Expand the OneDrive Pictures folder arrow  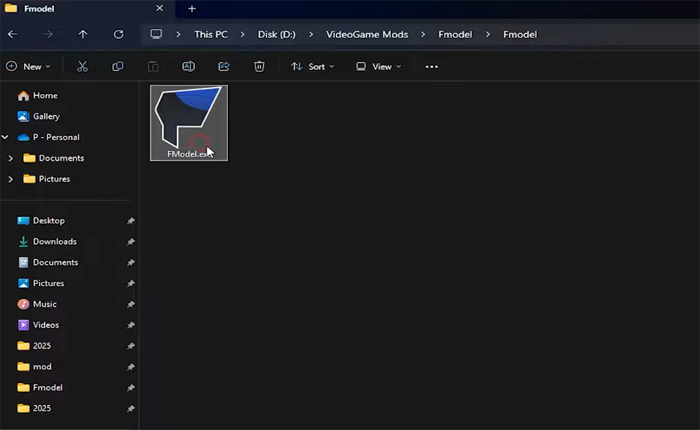[11, 179]
